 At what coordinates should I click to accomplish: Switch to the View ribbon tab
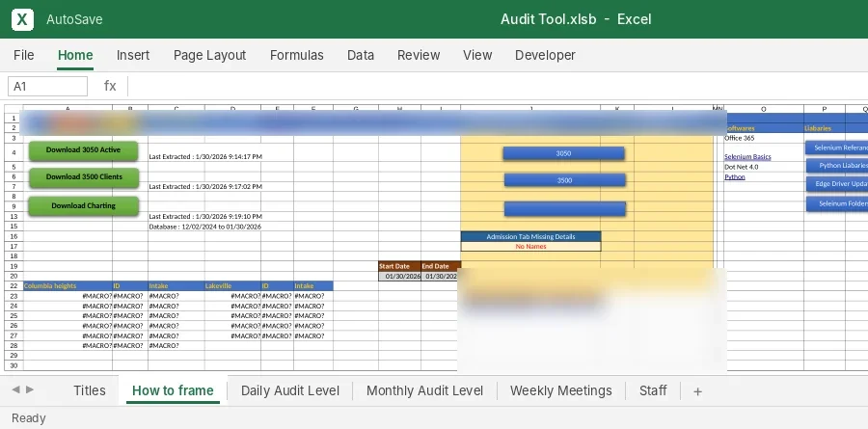(477, 55)
